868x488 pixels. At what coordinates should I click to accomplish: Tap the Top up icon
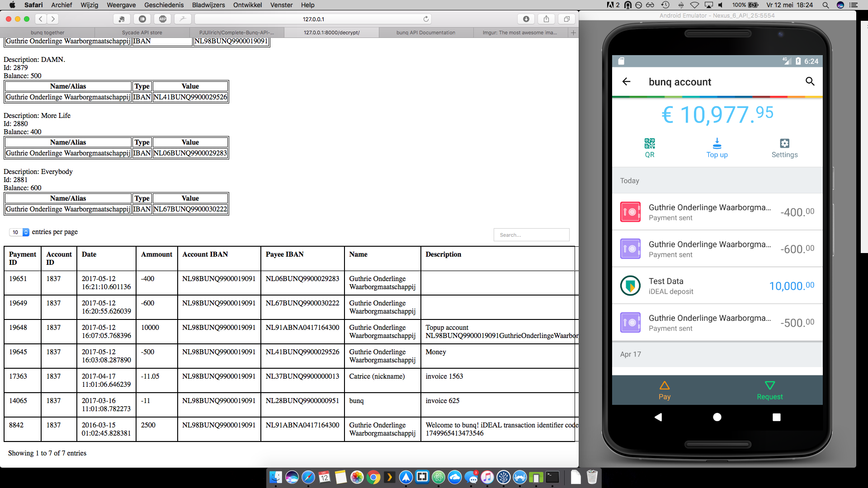(x=717, y=144)
